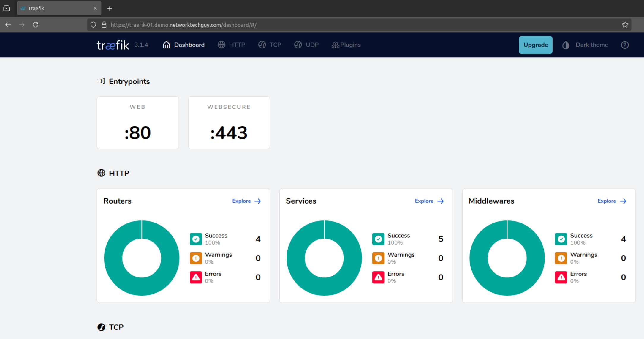Click Explore link in Routers card
Image resolution: width=644 pixels, height=339 pixels.
coord(246,201)
